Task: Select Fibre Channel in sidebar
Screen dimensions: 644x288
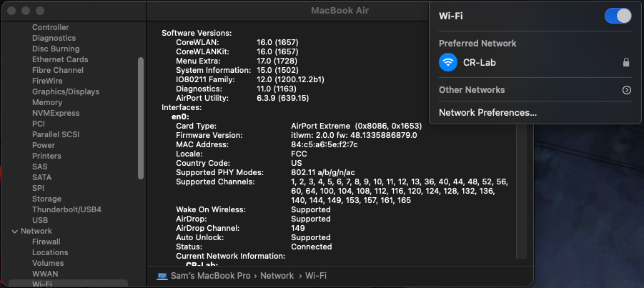Action: pos(57,70)
